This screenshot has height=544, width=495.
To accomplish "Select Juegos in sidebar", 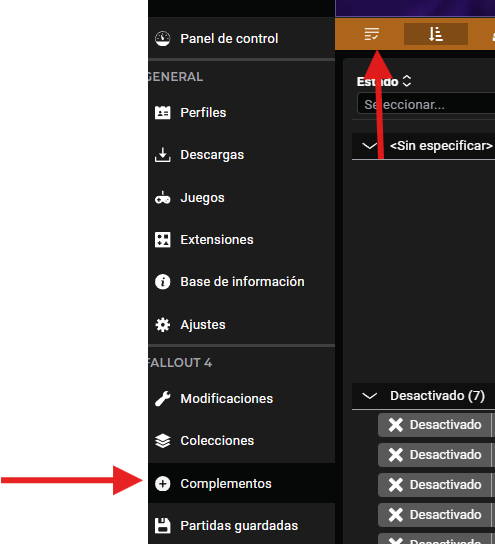I will [x=241, y=198].
